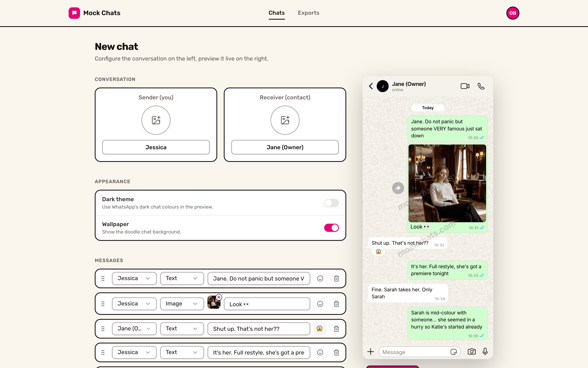Open sender dropdown in 'Jane. Do not panic' row

point(134,278)
